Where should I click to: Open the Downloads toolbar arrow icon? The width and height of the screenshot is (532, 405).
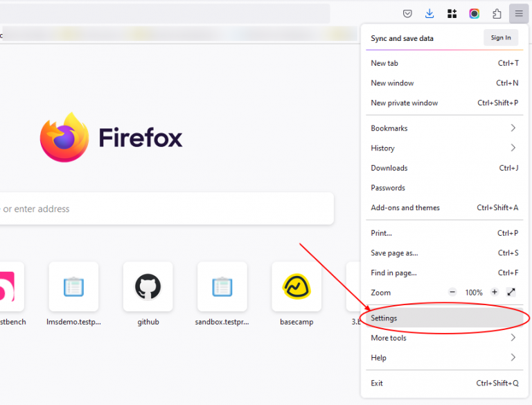[429, 14]
